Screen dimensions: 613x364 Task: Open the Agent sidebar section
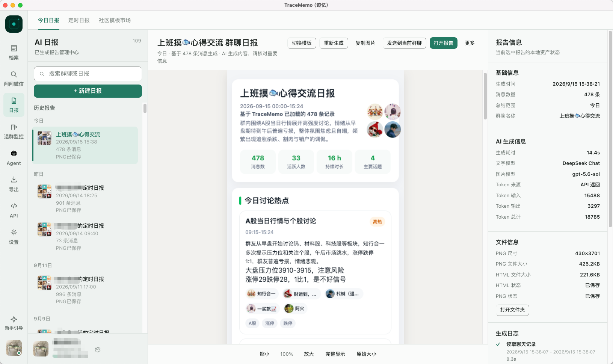[14, 158]
